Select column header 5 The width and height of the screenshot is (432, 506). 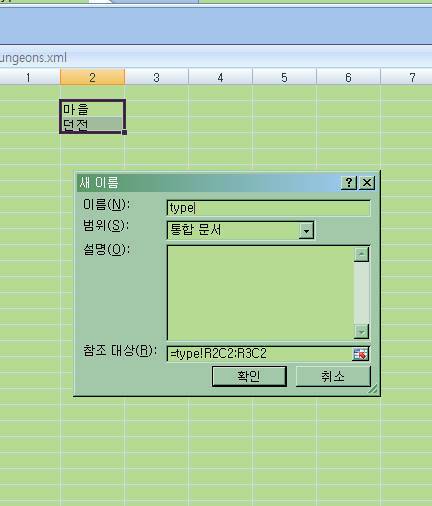pyautogui.click(x=284, y=77)
